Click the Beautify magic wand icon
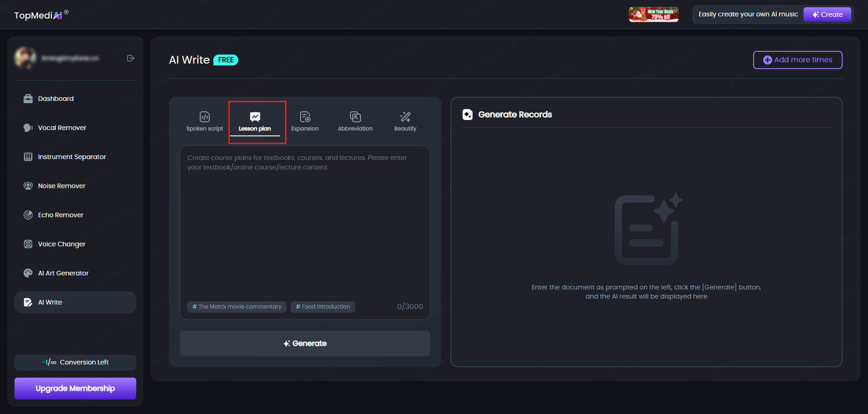Image resolution: width=868 pixels, height=414 pixels. 405,117
